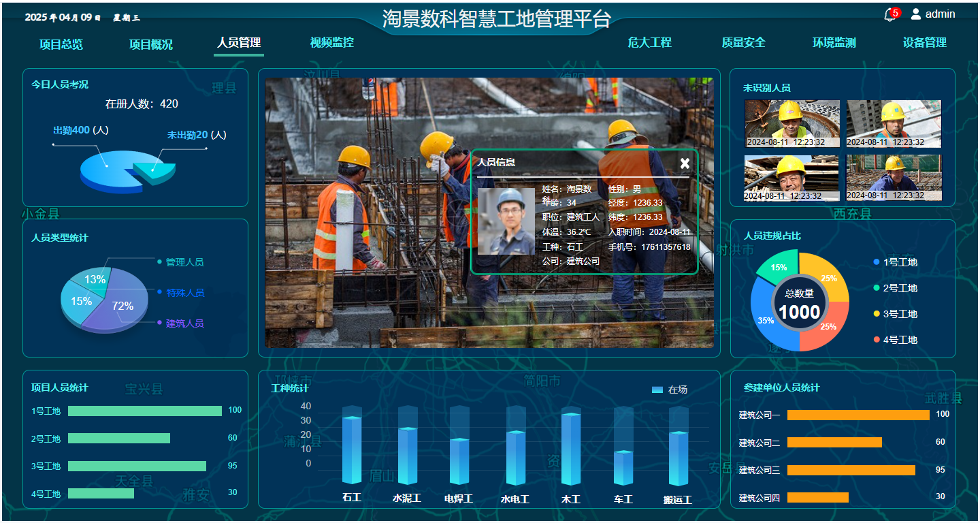Toggle the 在场 legend in 工种统计
This screenshot has width=980, height=523.
click(x=670, y=390)
